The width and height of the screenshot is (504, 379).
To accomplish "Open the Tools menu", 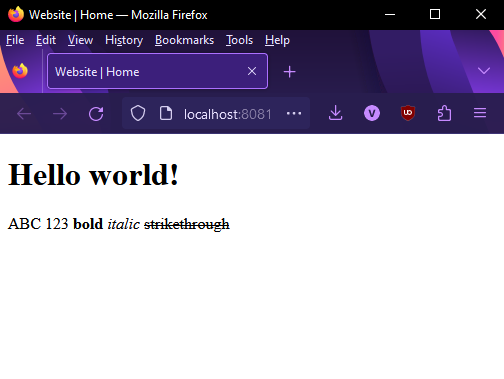I will click(239, 40).
